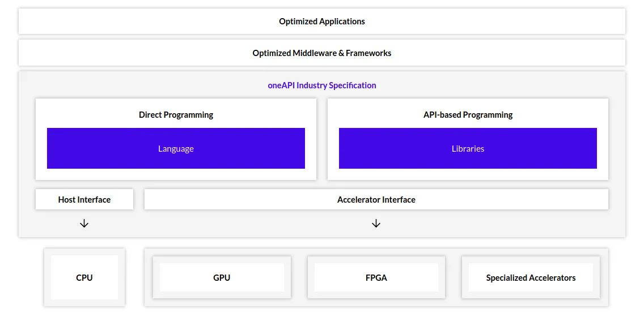Click the arrow below Accelerator Interface
This screenshot has width=644, height=317.
(376, 224)
